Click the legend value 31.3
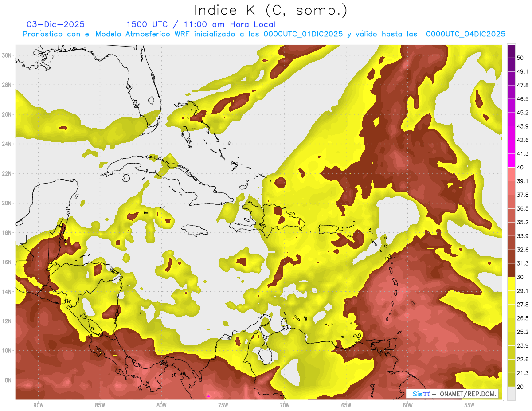Screen dimensions: 532x411 [523, 263]
